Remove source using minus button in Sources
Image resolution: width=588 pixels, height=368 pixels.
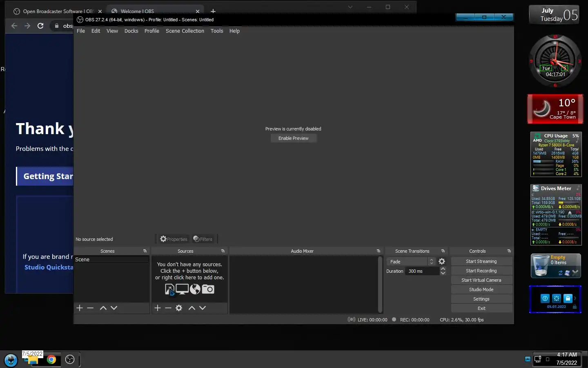[168, 308]
